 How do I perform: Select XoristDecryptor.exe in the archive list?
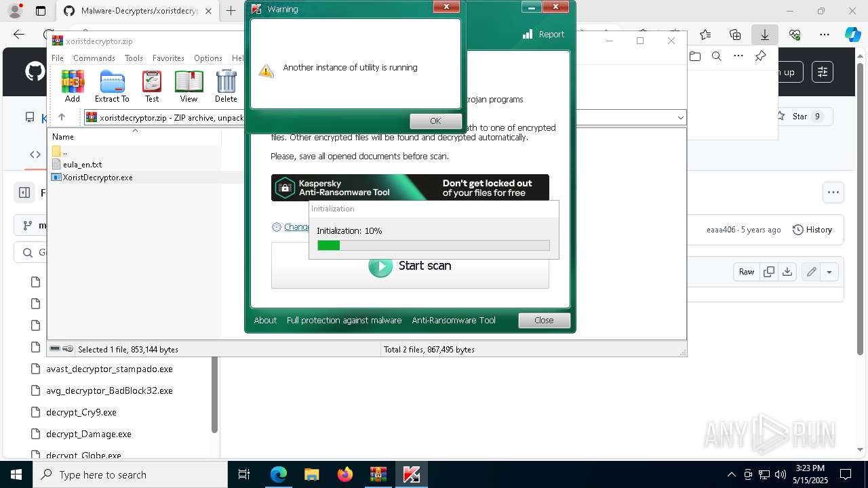click(x=93, y=177)
